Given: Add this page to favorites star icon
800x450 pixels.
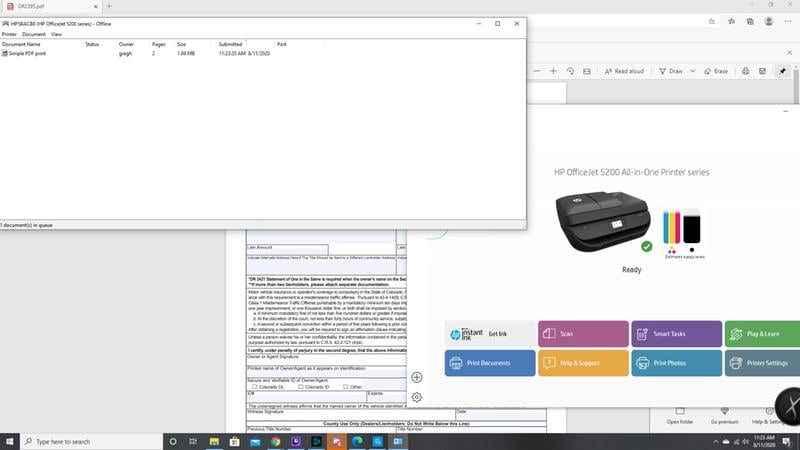Looking at the screenshot, I should tap(711, 21).
